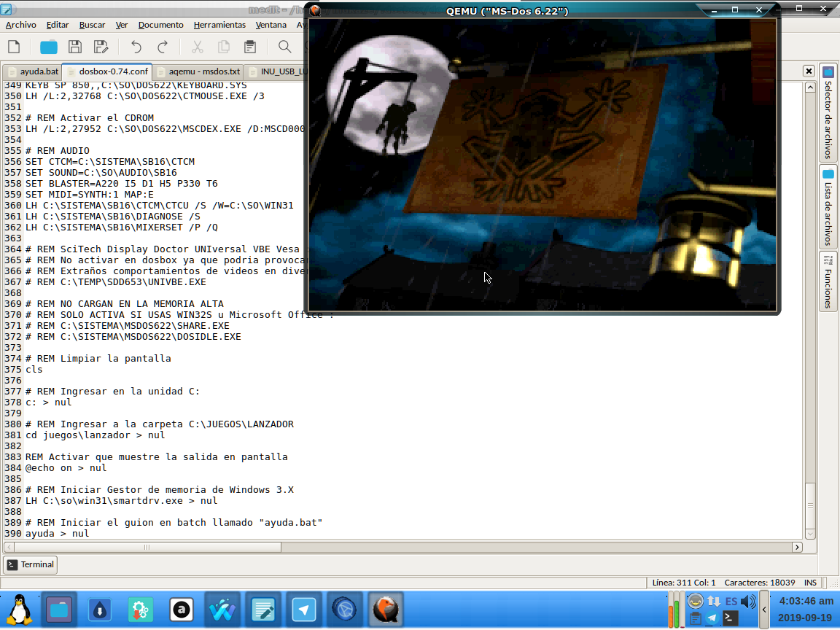Open the Archivo menu
840x630 pixels.
21,25
